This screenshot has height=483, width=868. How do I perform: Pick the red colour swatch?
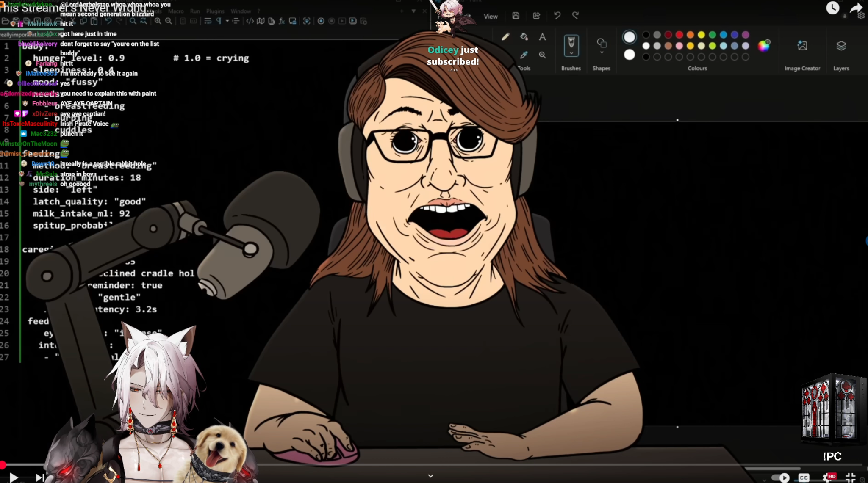(679, 35)
